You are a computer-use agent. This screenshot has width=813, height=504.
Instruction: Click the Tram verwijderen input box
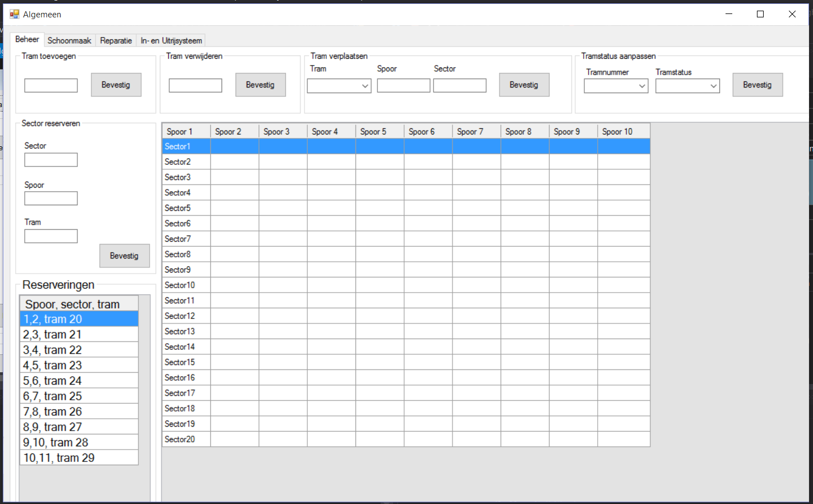coord(195,85)
